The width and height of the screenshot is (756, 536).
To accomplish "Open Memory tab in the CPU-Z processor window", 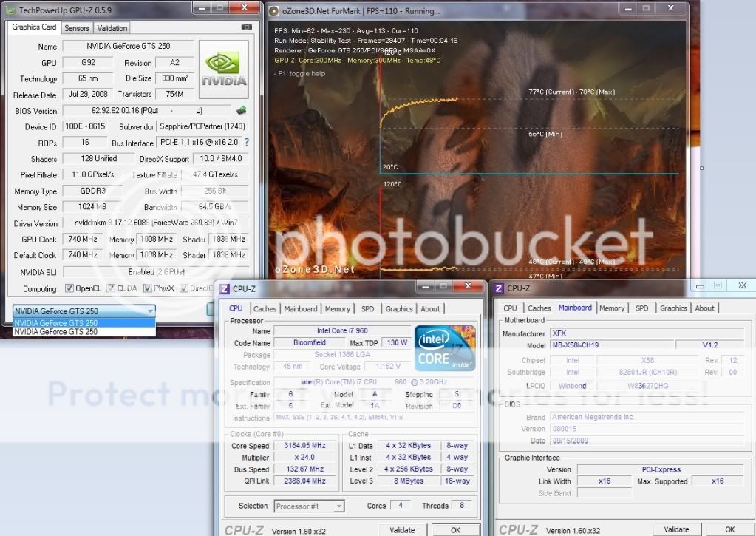I will pyautogui.click(x=337, y=309).
